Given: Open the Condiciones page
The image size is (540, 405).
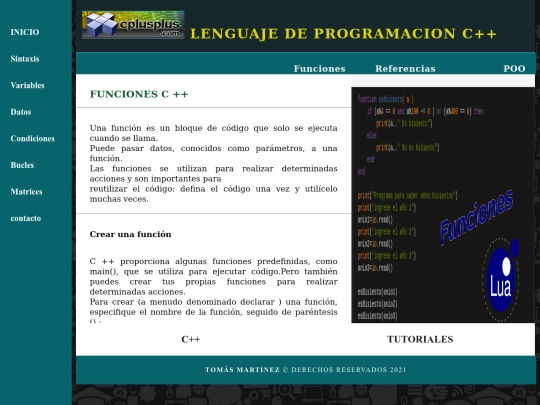Looking at the screenshot, I should [x=32, y=138].
